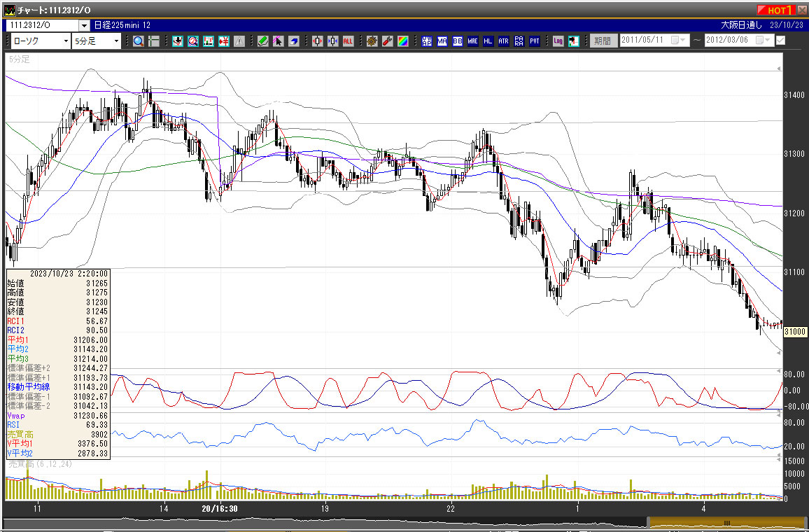
Task: Click the 20/16:30 time axis label
Action: pos(219,509)
